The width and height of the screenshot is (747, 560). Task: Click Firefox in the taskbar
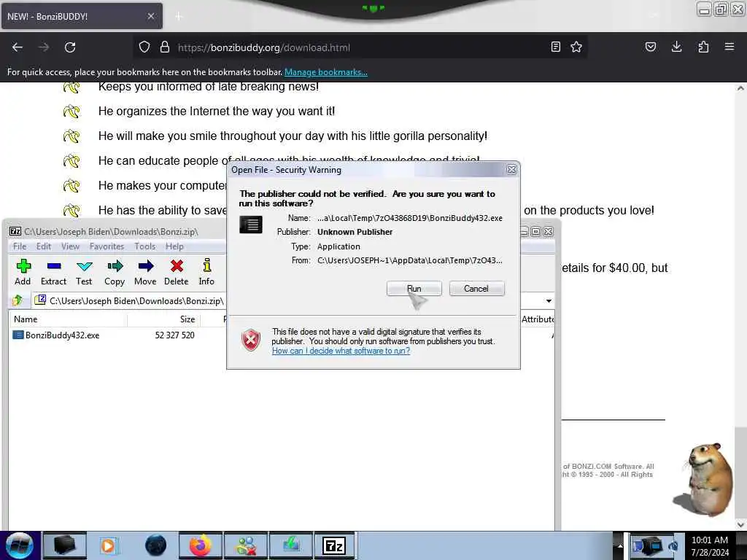[x=200, y=545]
